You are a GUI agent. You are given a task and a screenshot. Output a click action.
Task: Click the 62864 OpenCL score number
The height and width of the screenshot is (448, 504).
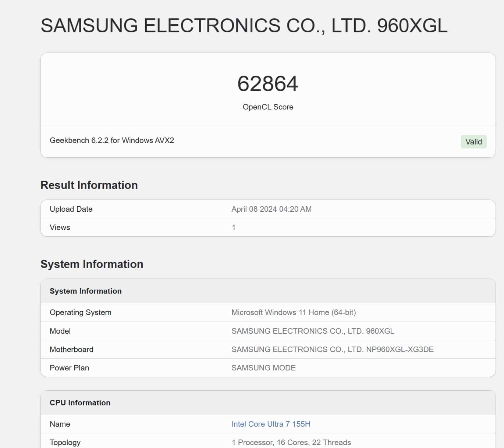tap(268, 84)
